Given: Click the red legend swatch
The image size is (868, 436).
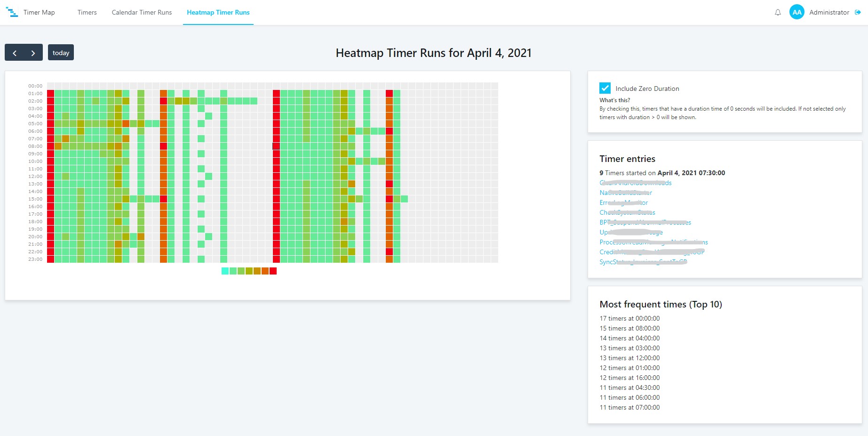Looking at the screenshot, I should coord(273,271).
